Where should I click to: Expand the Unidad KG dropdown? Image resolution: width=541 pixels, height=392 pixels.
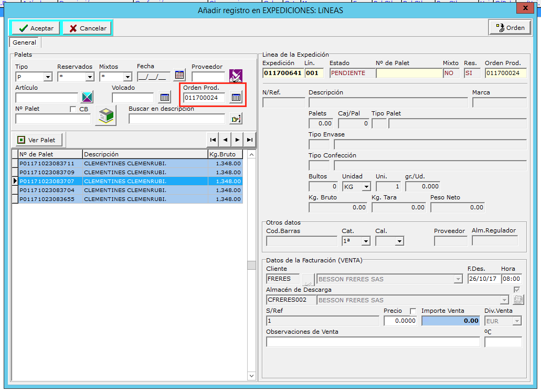[366, 186]
